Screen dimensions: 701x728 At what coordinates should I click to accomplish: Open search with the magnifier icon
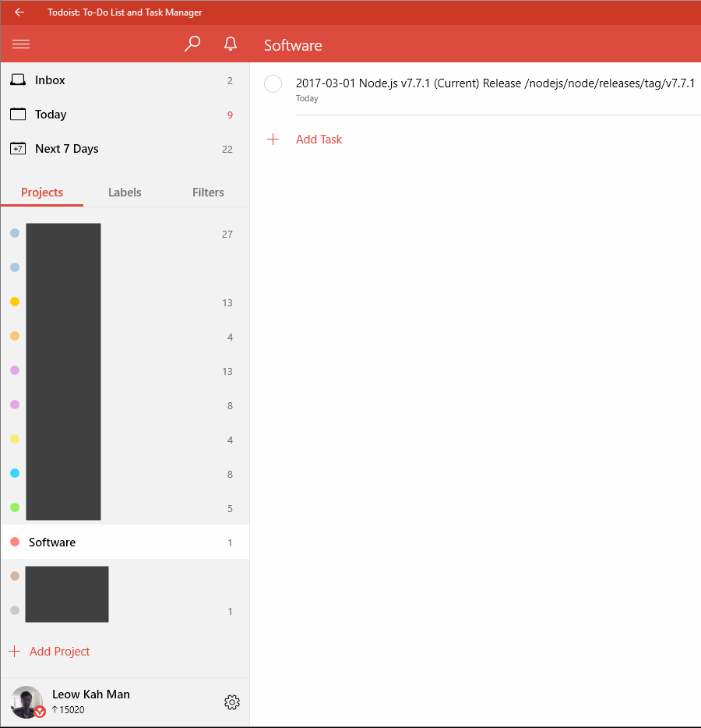(x=192, y=44)
